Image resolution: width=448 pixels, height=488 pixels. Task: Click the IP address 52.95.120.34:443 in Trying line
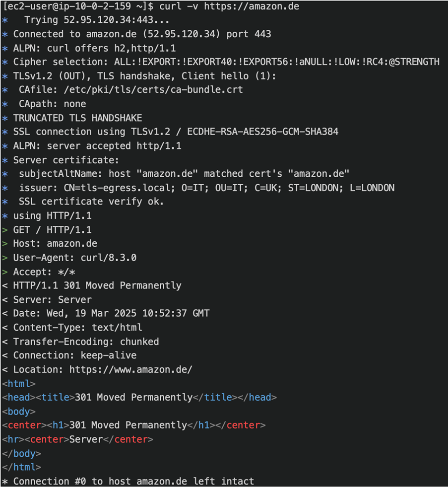[x=108, y=20]
